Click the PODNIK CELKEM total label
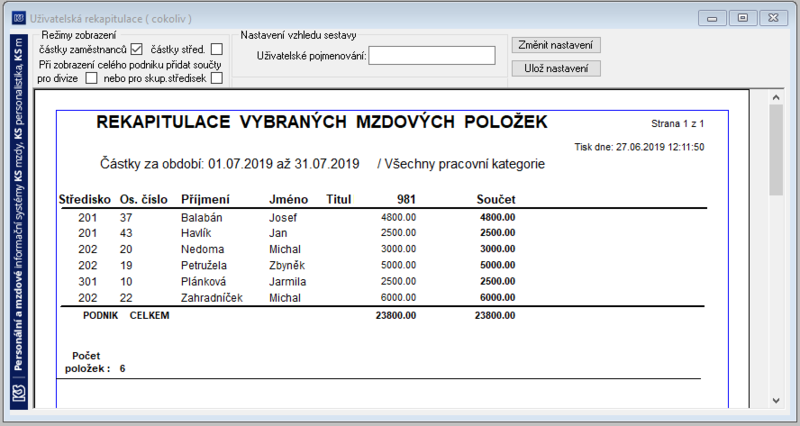 point(126,316)
